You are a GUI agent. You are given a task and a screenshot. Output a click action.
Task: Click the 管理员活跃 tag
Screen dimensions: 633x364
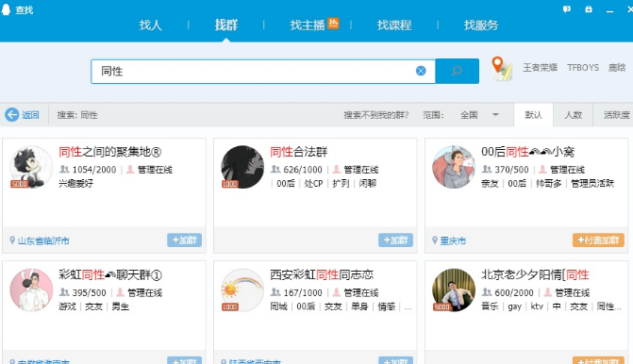pyautogui.click(x=592, y=183)
